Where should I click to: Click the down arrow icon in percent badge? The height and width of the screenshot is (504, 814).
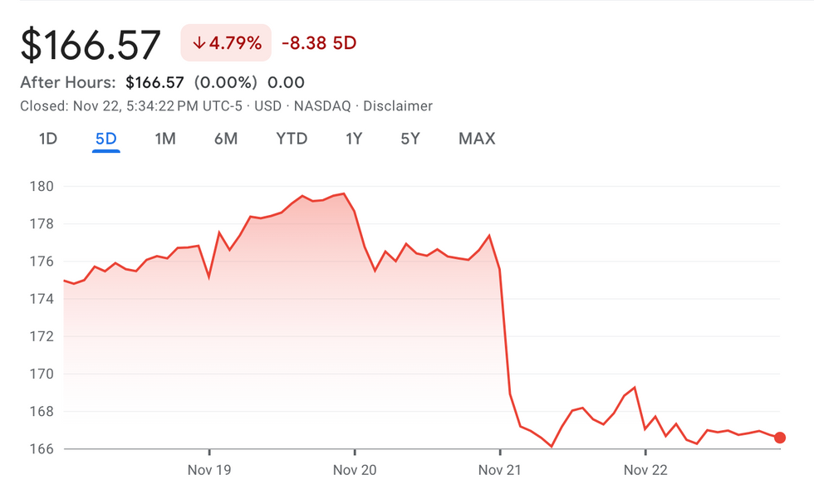(x=199, y=43)
